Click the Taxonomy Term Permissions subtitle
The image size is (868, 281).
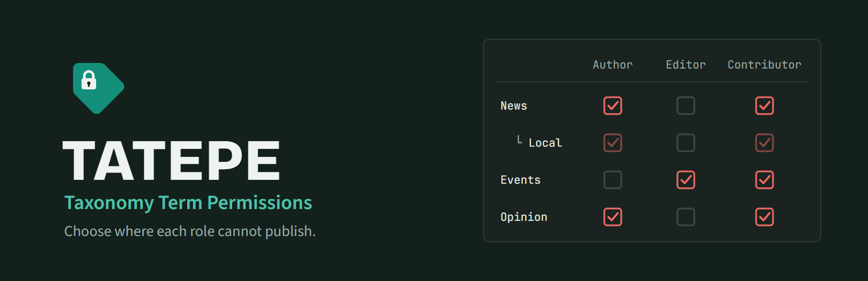(x=188, y=203)
